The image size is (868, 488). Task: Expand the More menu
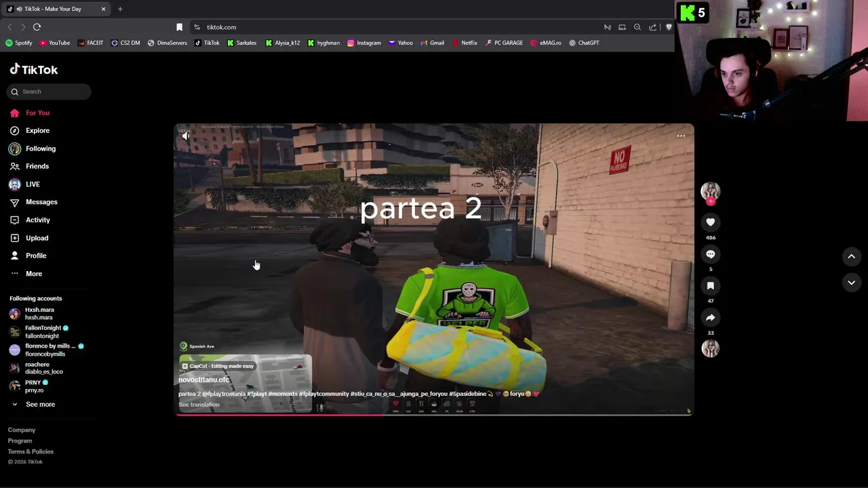pyautogui.click(x=26, y=274)
